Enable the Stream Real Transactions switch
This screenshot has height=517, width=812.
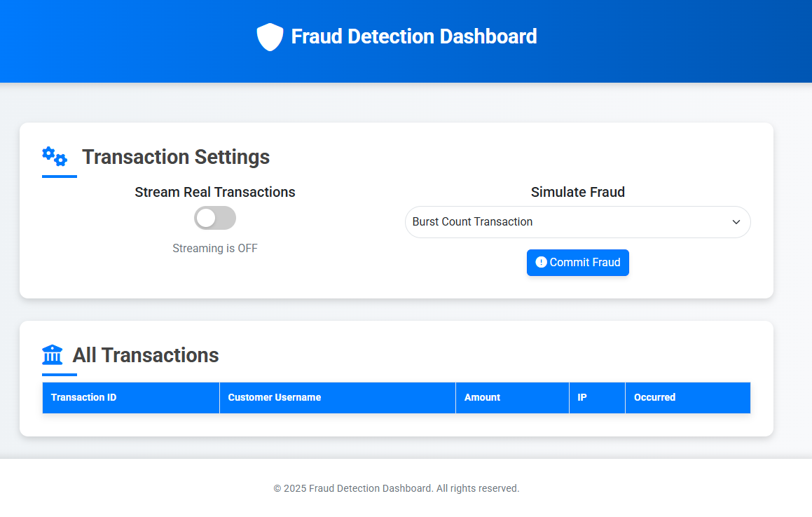(215, 218)
